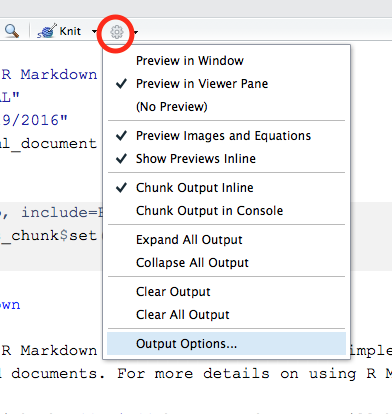Select Preview in Window
The height and width of the screenshot is (414, 392).
click(x=226, y=61)
